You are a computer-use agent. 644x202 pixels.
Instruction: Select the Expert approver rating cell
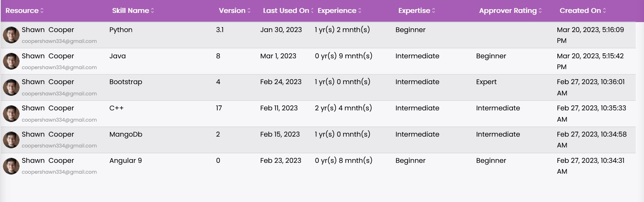(487, 82)
